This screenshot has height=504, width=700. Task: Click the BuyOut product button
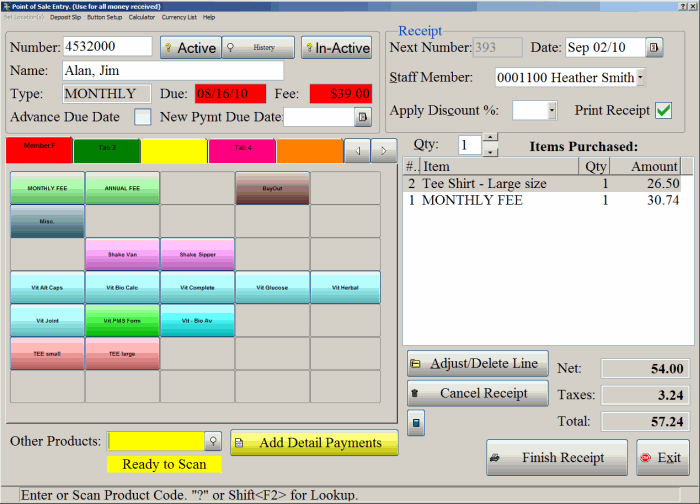point(272,188)
